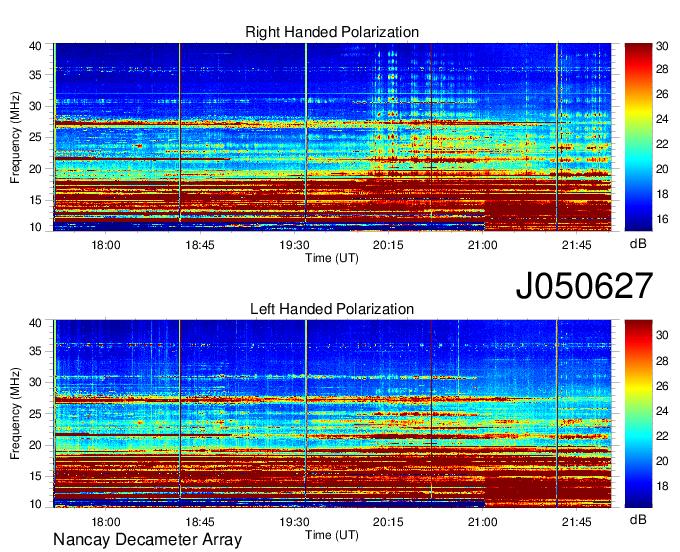Click the 26 dB tick on the lower colorbar
This screenshot has height=552, width=680.
(x=662, y=386)
